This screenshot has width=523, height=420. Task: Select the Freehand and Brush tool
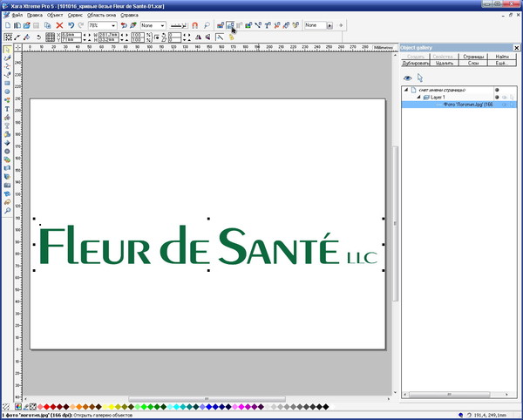click(x=7, y=58)
